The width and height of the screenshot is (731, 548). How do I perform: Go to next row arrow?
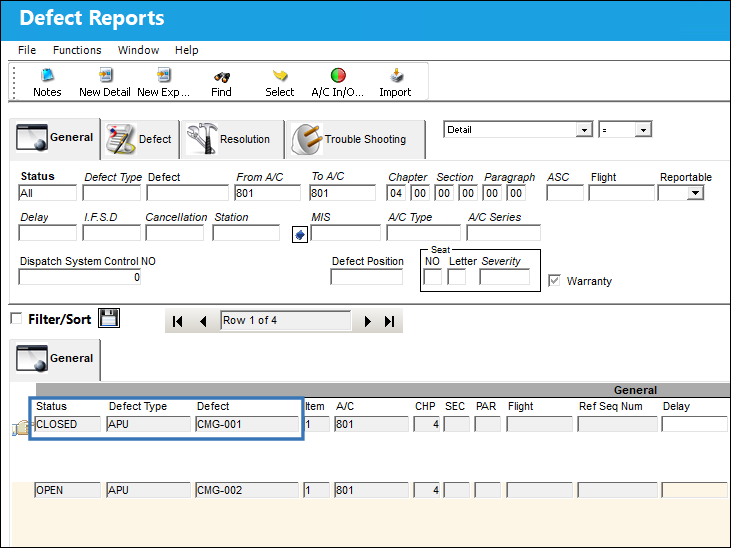point(367,321)
